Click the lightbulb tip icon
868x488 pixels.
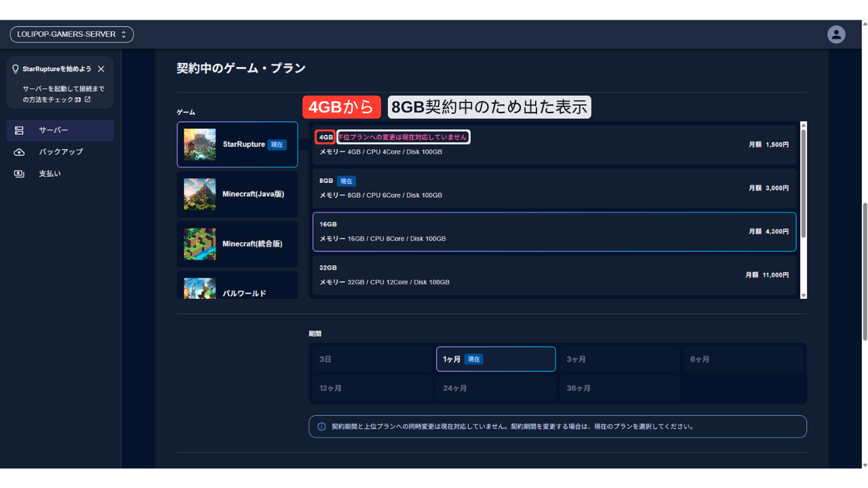tap(16, 69)
